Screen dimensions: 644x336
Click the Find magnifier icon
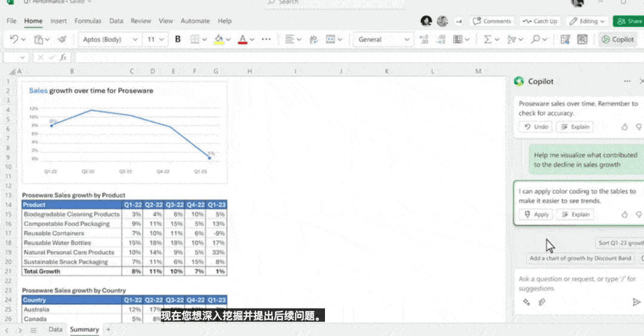point(535,39)
